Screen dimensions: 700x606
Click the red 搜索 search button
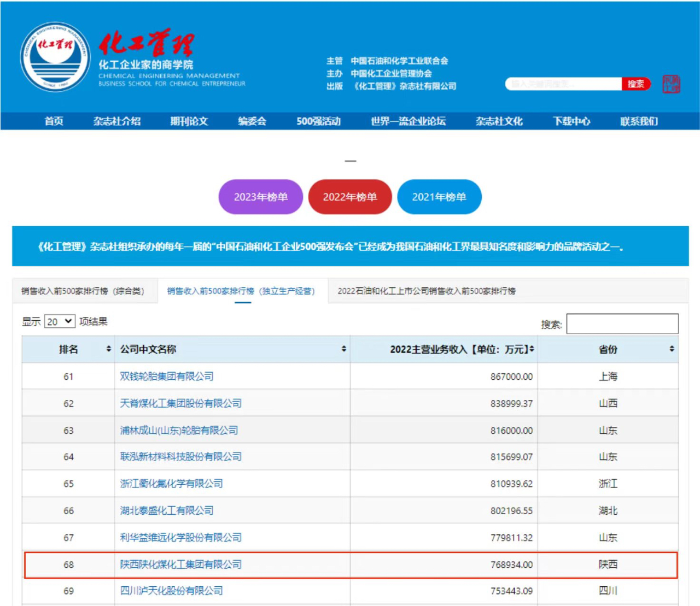click(x=635, y=84)
